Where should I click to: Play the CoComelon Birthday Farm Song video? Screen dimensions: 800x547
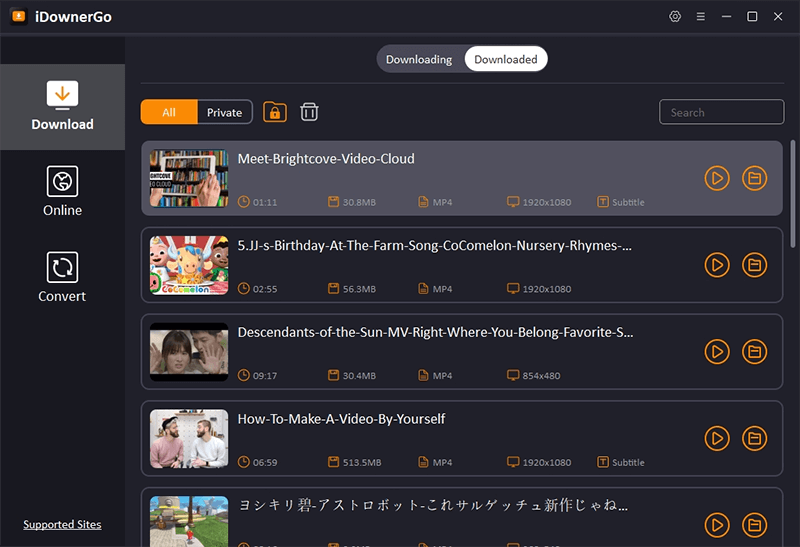[716, 265]
